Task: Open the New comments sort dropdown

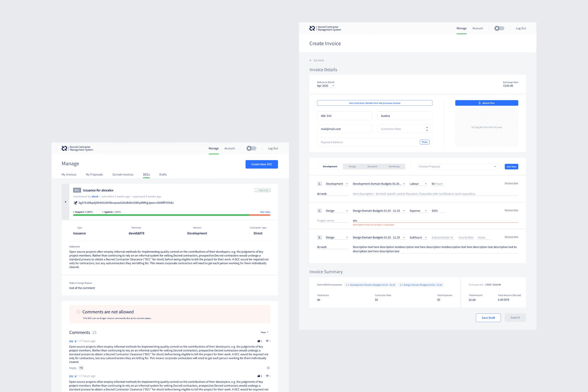Action: [265, 332]
